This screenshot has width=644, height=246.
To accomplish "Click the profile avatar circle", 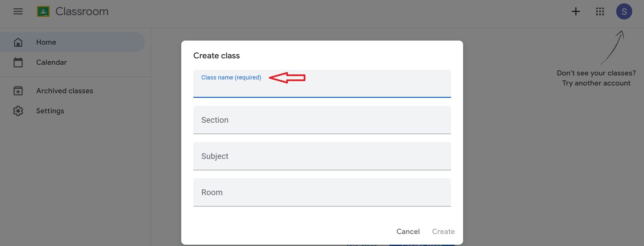I will pos(624,11).
